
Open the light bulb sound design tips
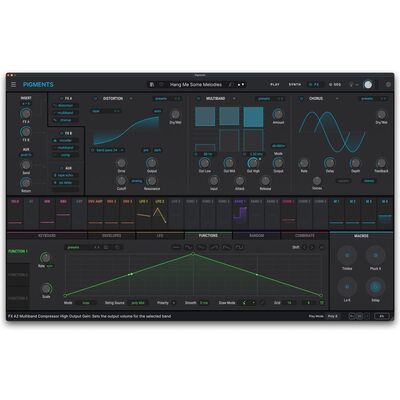coord(351,85)
